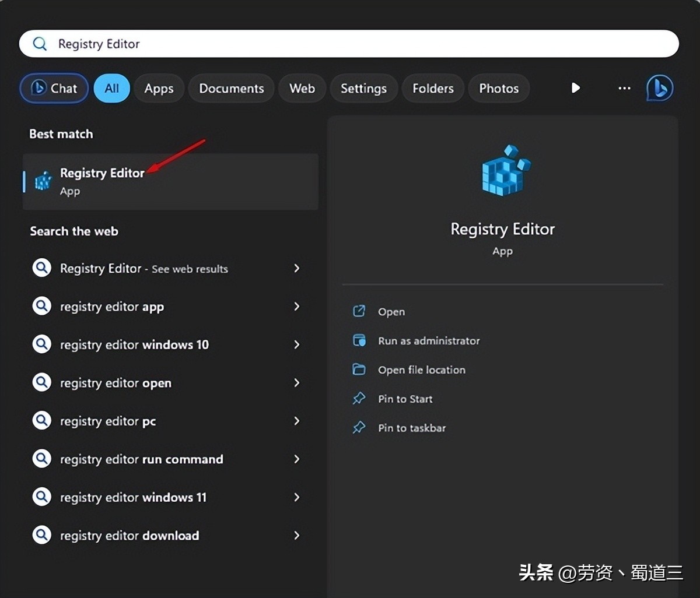Viewport: 700px width, 598px height.
Task: Select the Open file location folder icon
Action: [x=360, y=370]
